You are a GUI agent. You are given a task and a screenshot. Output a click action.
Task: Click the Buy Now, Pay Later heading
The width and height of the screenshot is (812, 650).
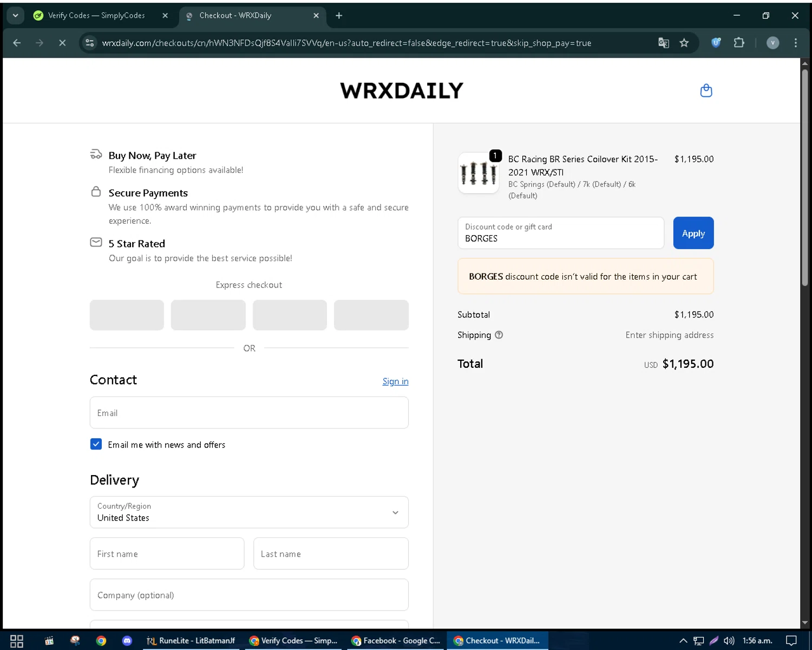[152, 155]
